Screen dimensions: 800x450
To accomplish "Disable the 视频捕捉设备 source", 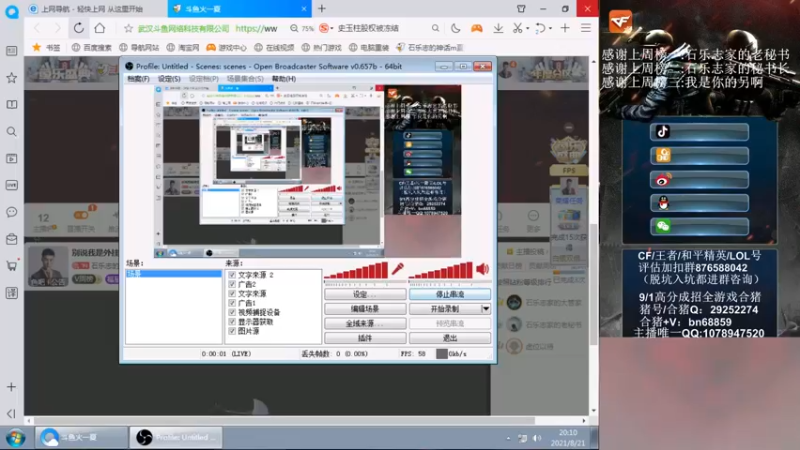I will click(232, 312).
